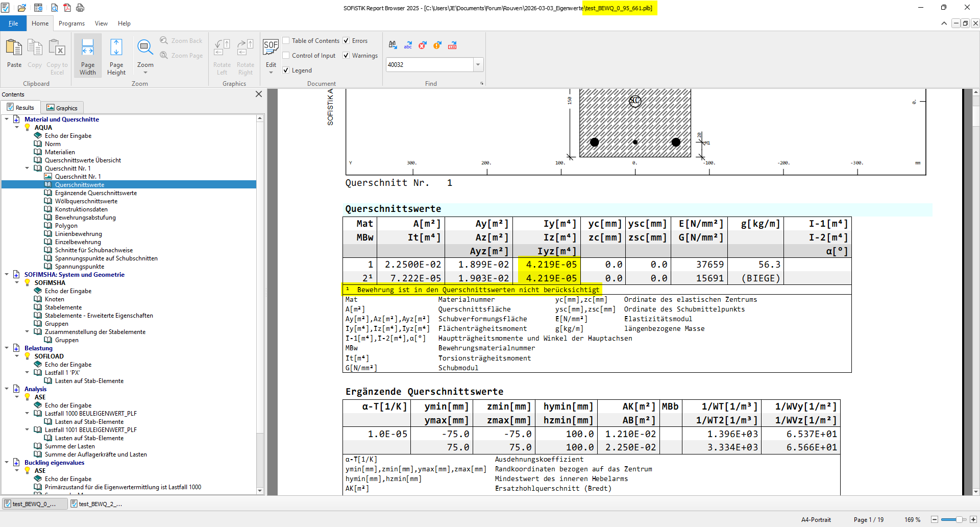Screen dimensions: 980x527
Task: Click the Paste icon in Clipboard group
Action: 14,54
